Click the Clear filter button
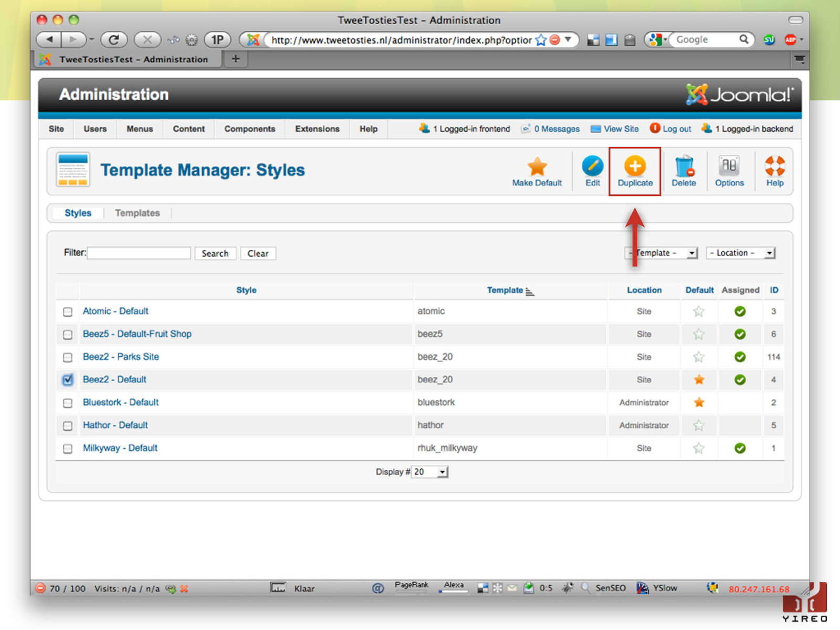 (x=258, y=253)
